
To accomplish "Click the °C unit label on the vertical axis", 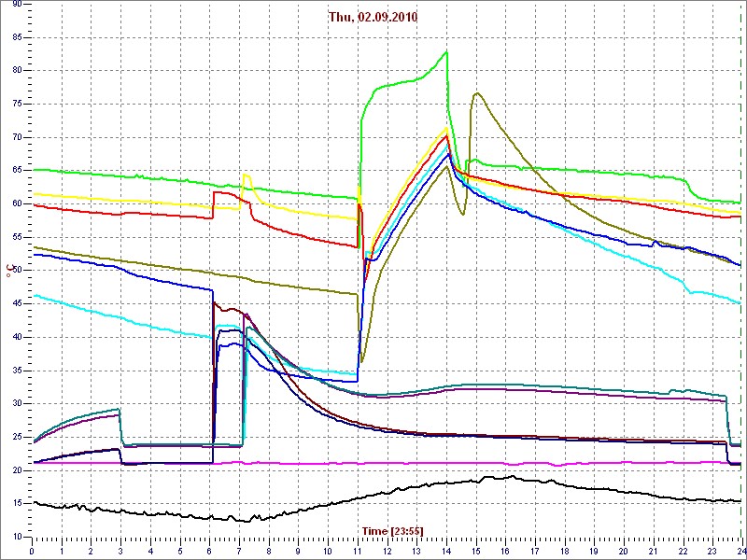I will tap(9, 271).
